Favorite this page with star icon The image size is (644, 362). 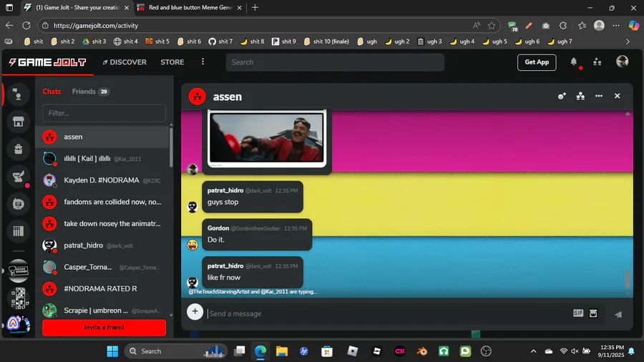click(x=492, y=26)
